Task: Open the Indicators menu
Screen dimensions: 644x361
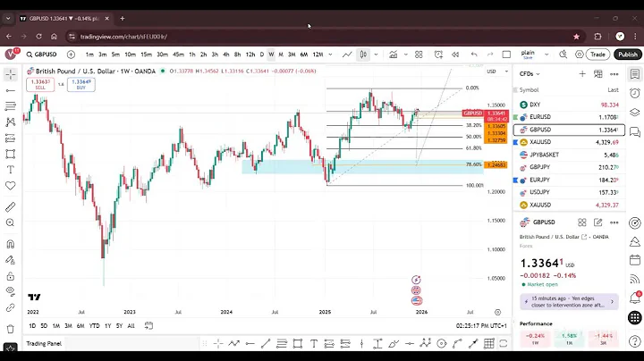Action: click(393, 55)
